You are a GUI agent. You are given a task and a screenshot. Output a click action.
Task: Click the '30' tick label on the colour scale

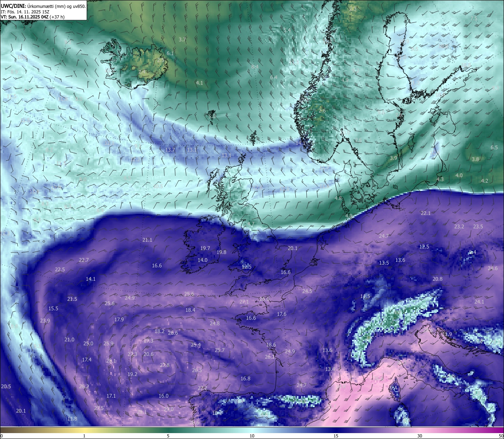point(420,436)
